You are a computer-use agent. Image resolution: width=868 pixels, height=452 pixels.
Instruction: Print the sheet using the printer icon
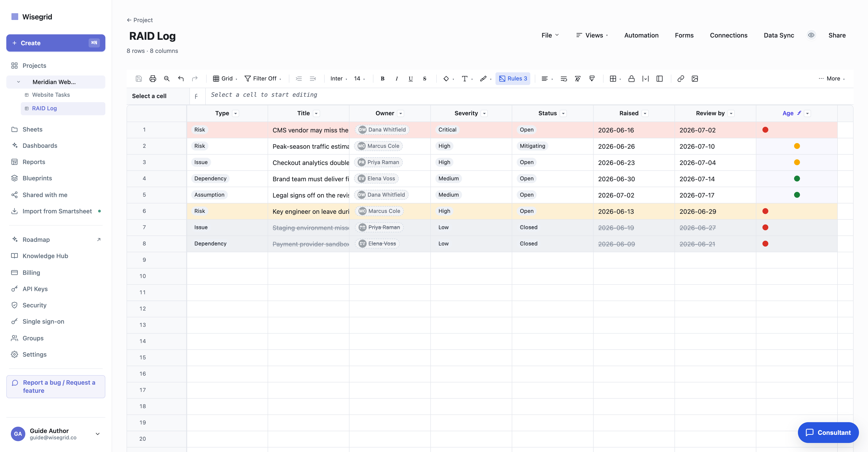pos(153,78)
